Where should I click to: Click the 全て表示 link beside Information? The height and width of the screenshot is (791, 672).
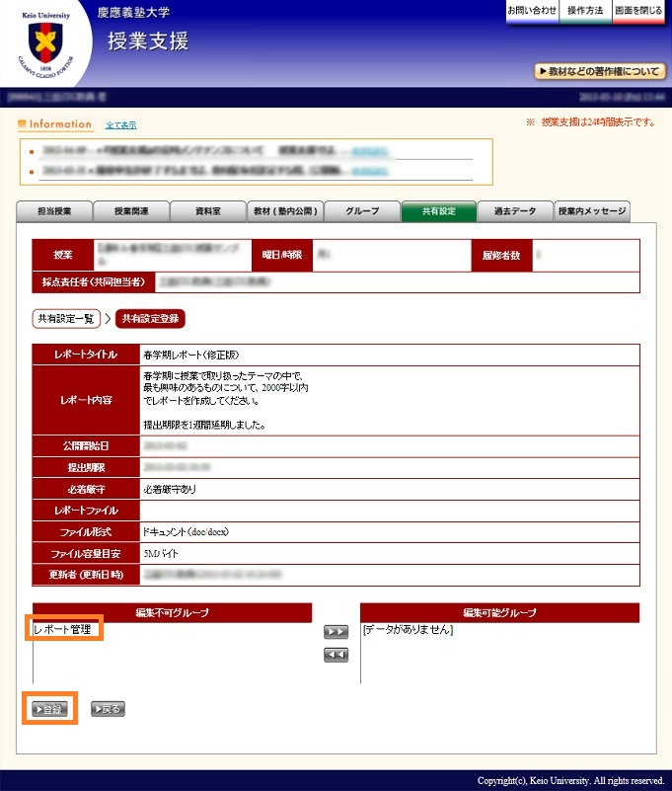pos(120,125)
